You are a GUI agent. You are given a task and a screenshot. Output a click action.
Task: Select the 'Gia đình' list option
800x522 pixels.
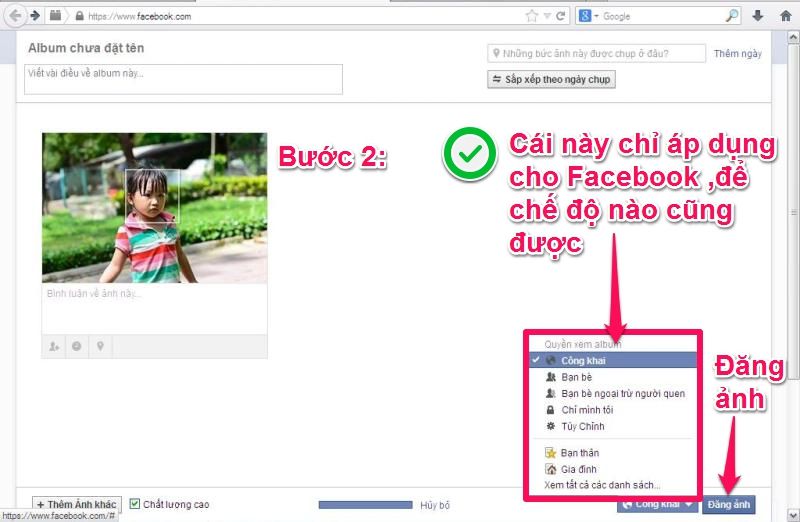point(613,469)
